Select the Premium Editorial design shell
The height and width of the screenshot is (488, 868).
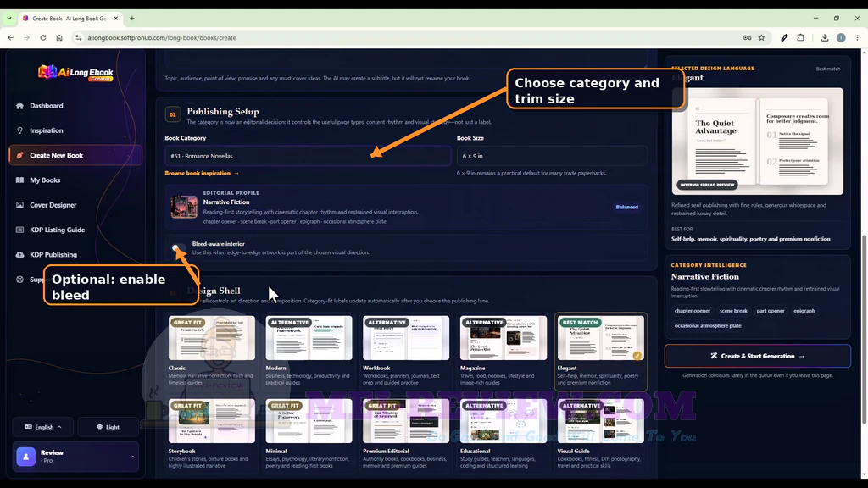(406, 435)
